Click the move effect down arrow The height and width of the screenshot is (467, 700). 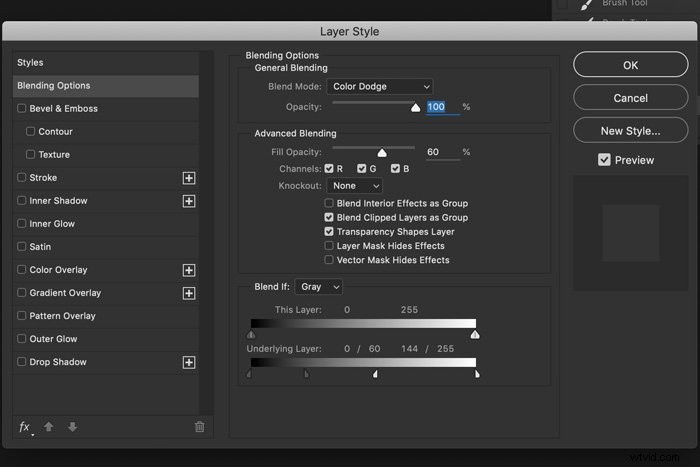[x=72, y=427]
